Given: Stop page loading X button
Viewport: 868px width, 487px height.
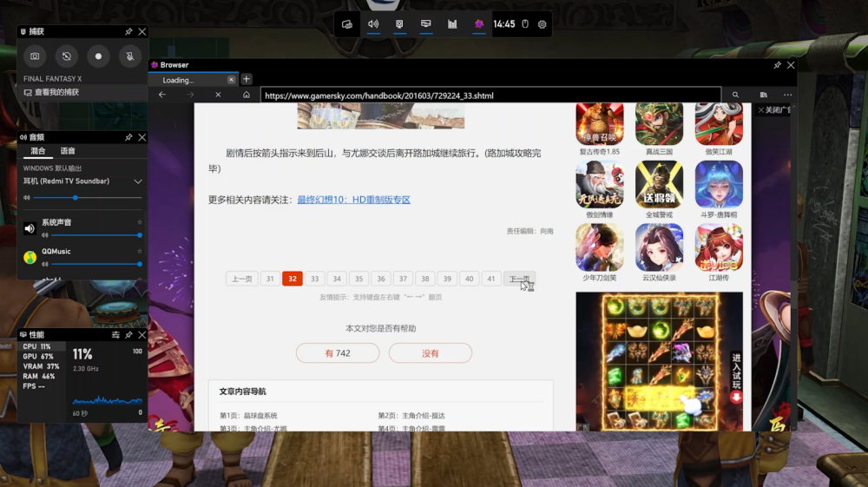Looking at the screenshot, I should click(218, 95).
